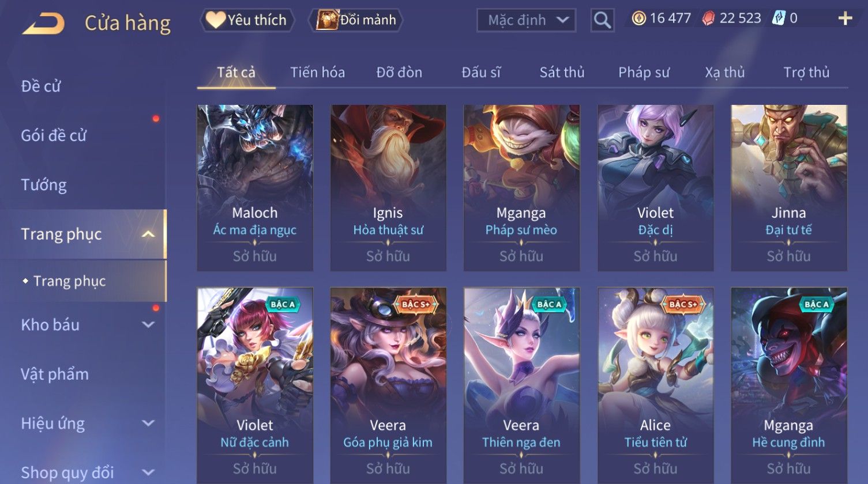Click the plus icon to add currency
Viewport: 868px width, 484px height.
[845, 19]
